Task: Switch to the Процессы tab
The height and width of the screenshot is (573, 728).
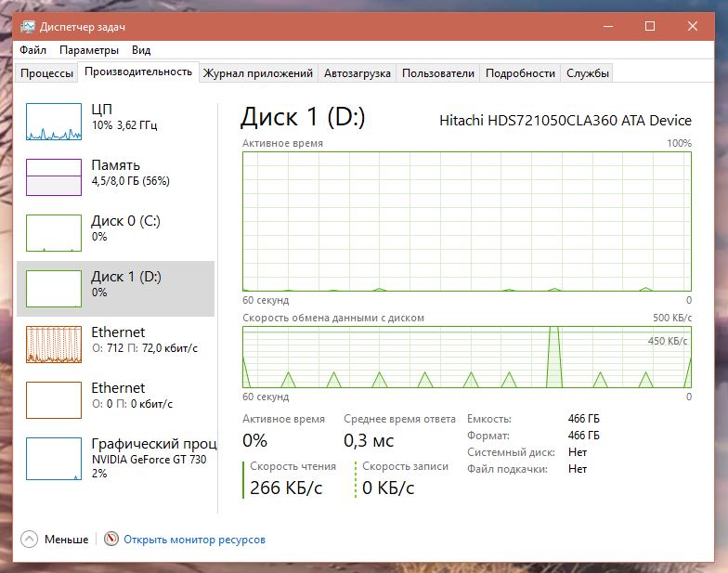Action: point(46,73)
